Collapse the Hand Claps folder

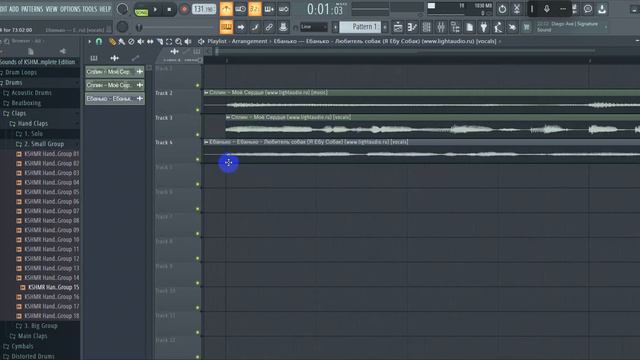coord(33,123)
